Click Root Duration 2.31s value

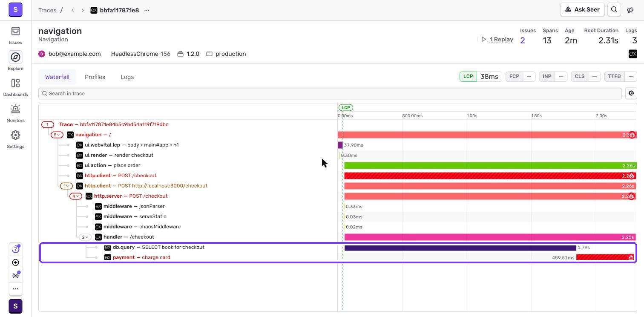[x=608, y=40]
